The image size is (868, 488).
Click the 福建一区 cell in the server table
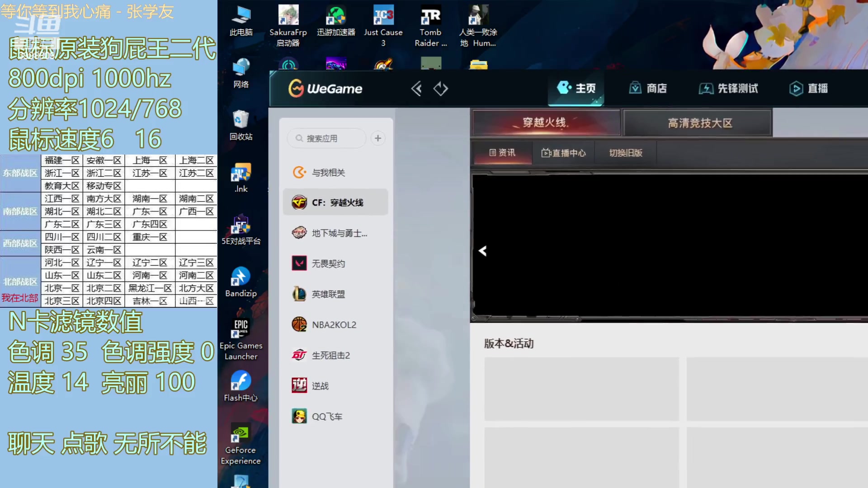(x=62, y=160)
